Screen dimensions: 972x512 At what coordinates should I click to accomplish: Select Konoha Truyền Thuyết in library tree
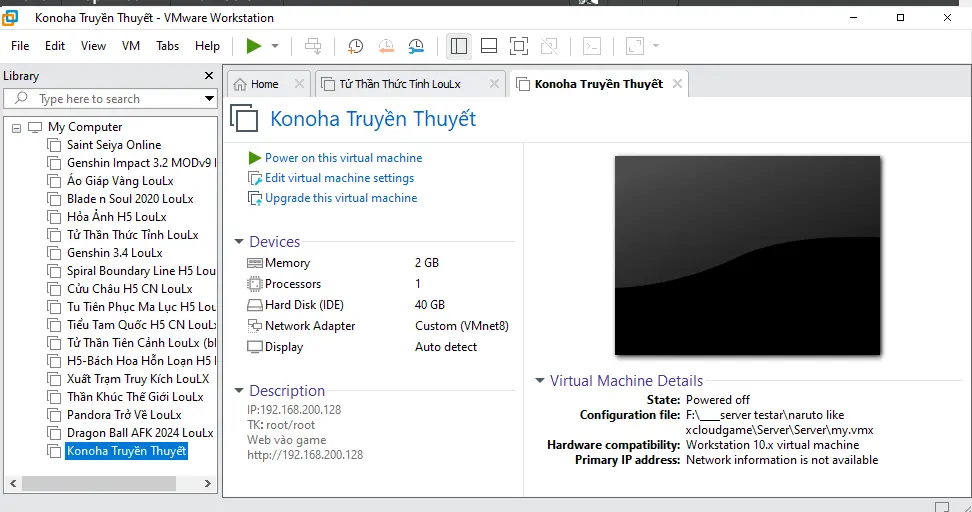pos(126,451)
